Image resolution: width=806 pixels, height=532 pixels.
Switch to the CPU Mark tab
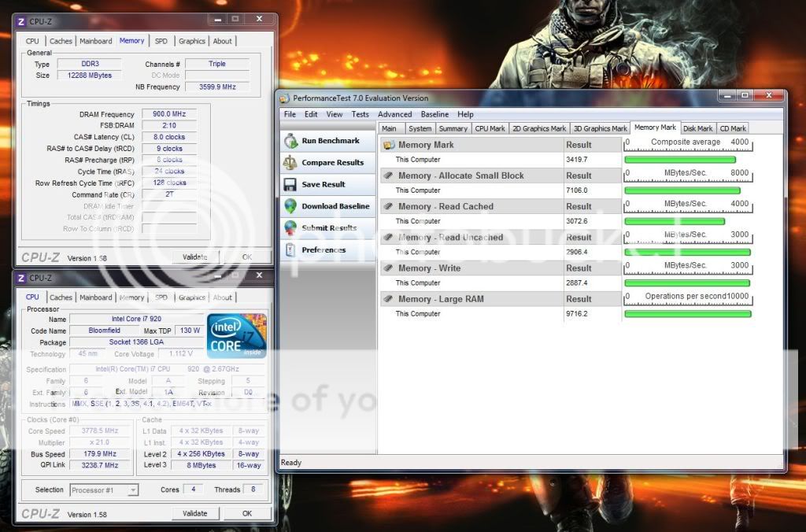[x=490, y=128]
